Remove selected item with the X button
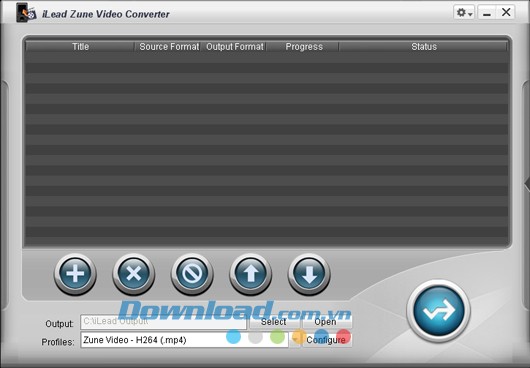Image resolution: width=530 pixels, height=368 pixels. [134, 274]
